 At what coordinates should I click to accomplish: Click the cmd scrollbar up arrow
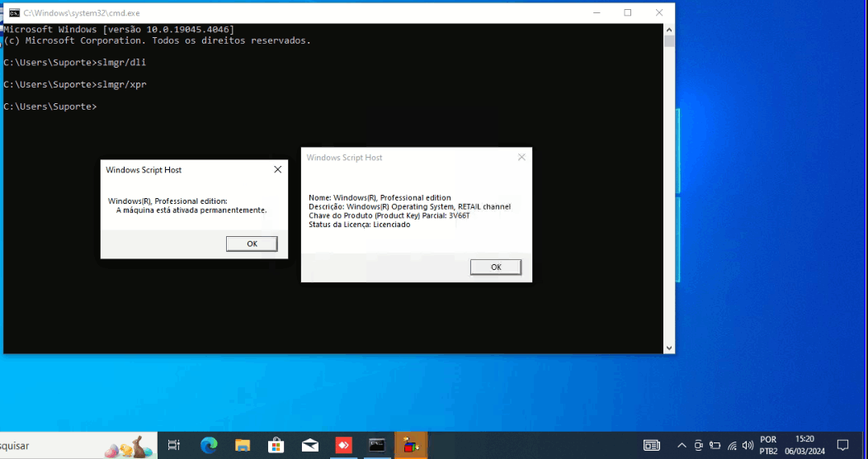pyautogui.click(x=668, y=30)
